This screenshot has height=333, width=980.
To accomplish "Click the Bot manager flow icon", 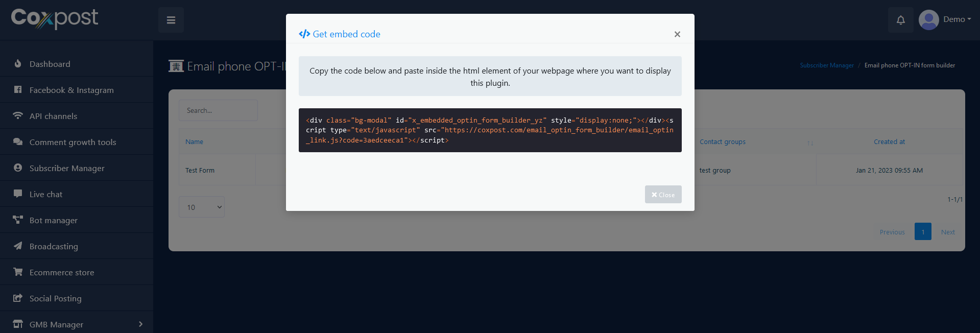I will 18,220.
